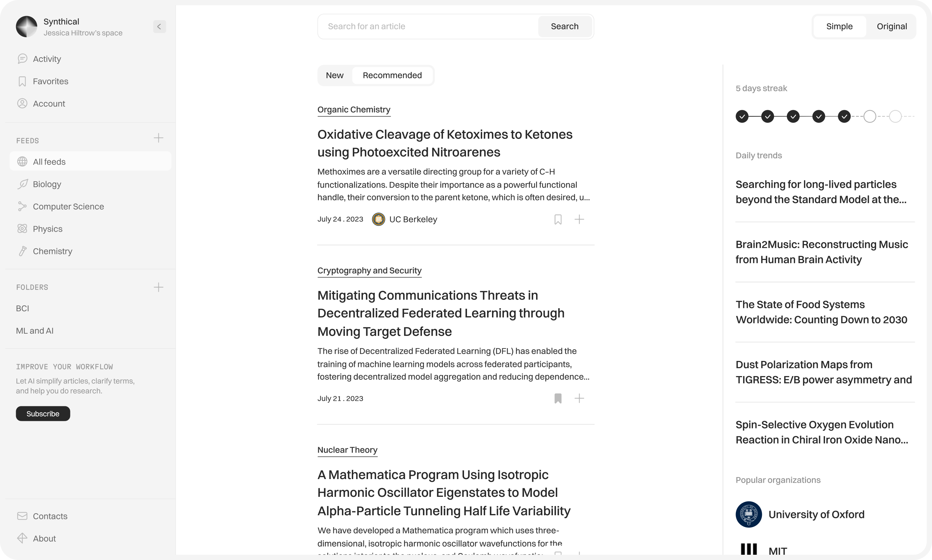Select the Favorites bookmark icon
This screenshot has width=932, height=560.
click(x=22, y=81)
